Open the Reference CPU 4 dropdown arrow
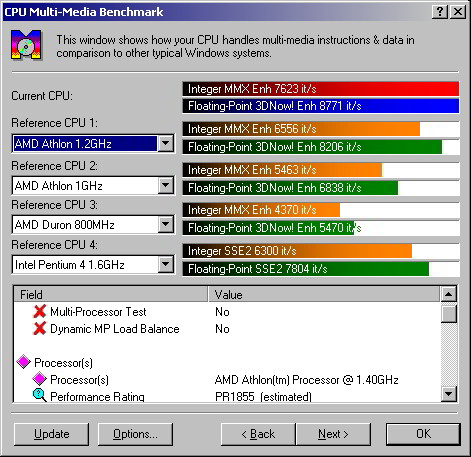Viewport: 471px width, 457px height. click(x=166, y=265)
